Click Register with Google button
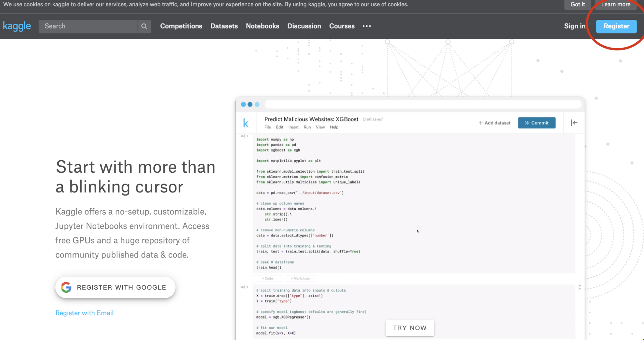Viewport: 644px width, 340px height. (x=115, y=287)
